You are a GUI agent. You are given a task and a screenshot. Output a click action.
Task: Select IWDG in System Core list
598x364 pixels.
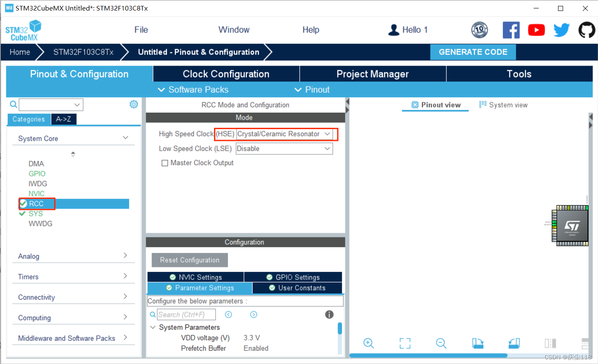click(38, 184)
